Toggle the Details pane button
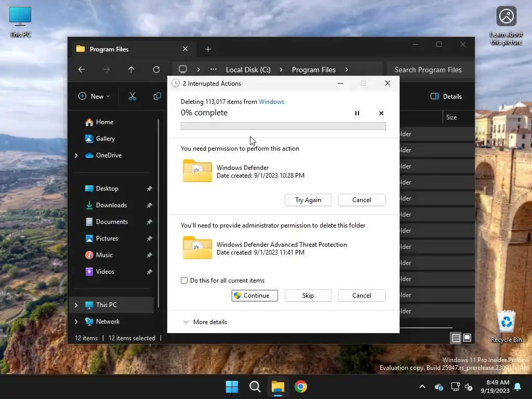Screen dimensions: 532x399 click(446, 96)
